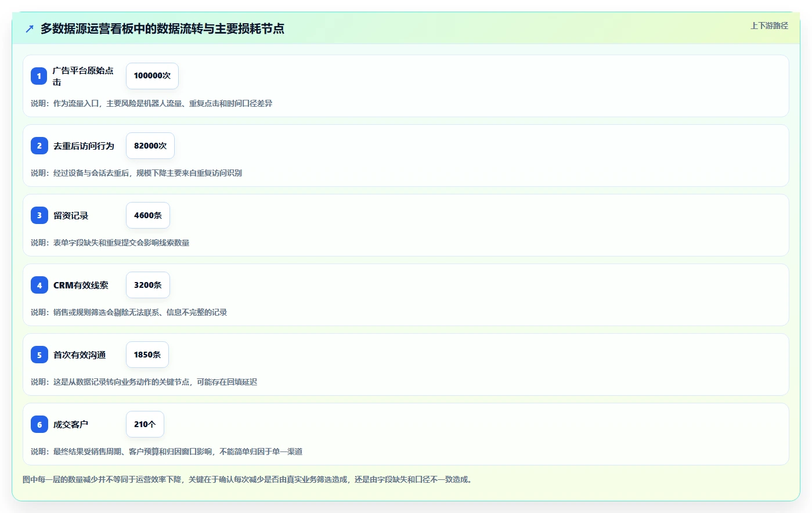Select step badge 5 for 首次有效沟通

pos(39,355)
